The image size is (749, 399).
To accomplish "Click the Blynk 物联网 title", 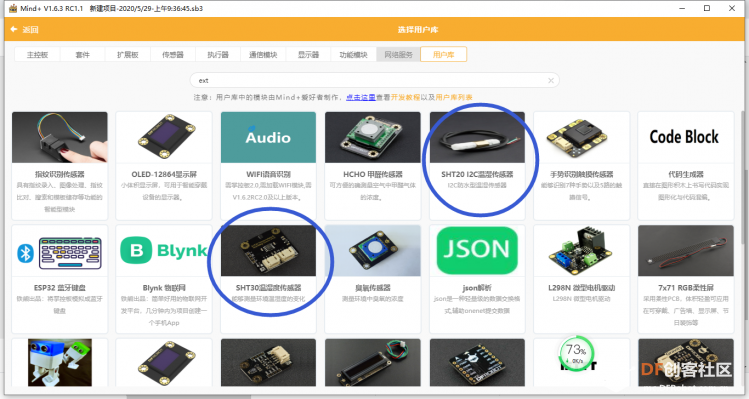I will 164,288.
